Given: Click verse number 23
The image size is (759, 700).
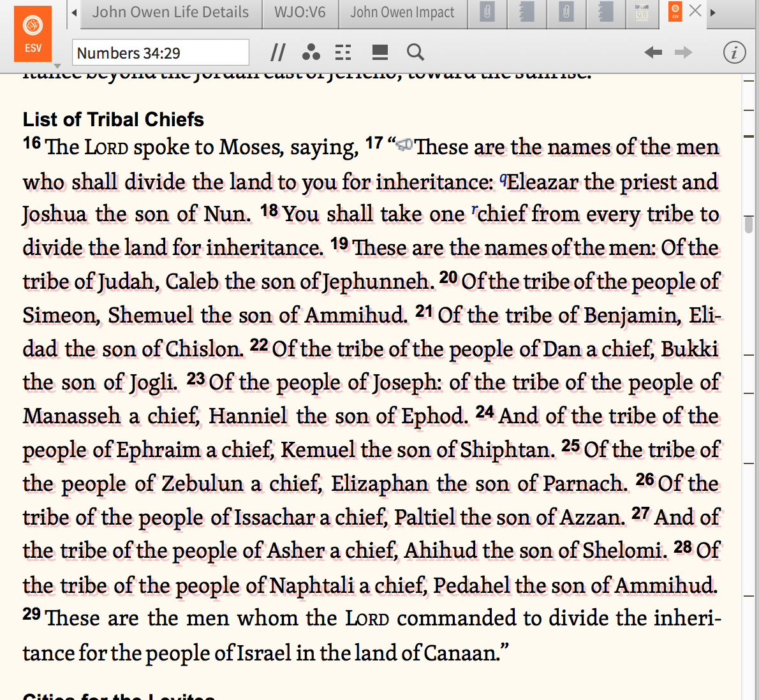Looking at the screenshot, I should click(196, 378).
